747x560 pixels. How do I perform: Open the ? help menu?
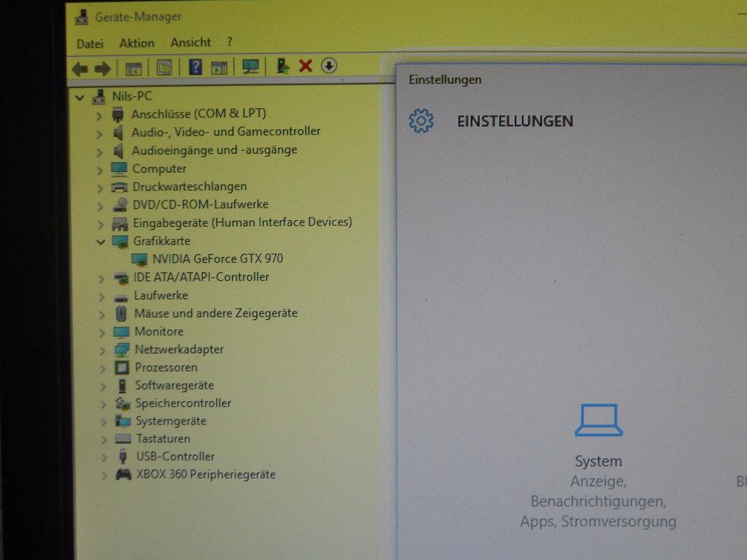[x=230, y=42]
